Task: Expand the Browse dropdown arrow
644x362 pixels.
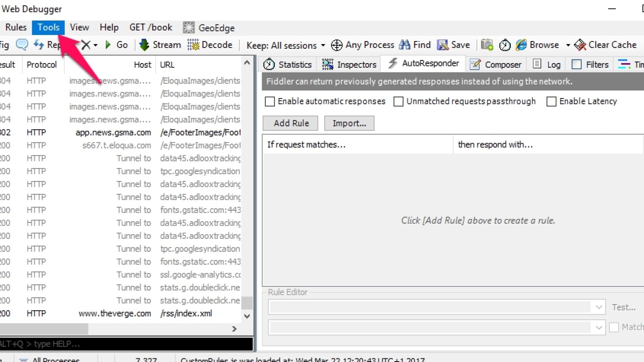Action: click(x=568, y=45)
